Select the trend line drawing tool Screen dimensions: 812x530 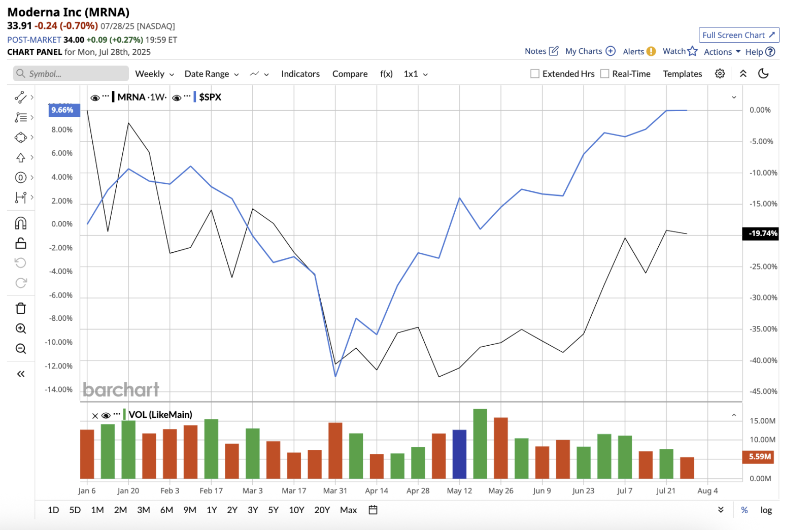(x=20, y=97)
